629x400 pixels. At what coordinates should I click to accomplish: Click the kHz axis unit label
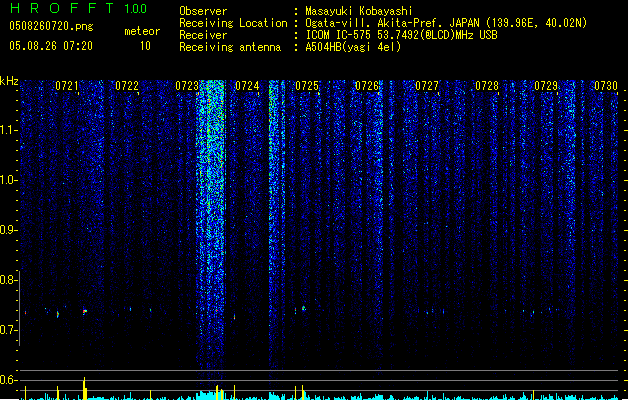click(9, 81)
